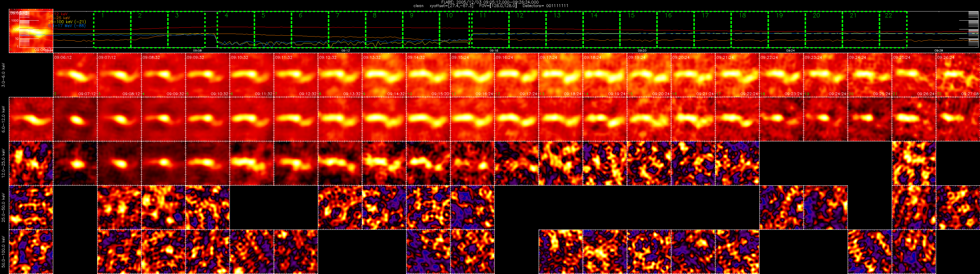Click the 09:12 time axis tick label
Viewport: 980px width, 274px height.
[346, 50]
